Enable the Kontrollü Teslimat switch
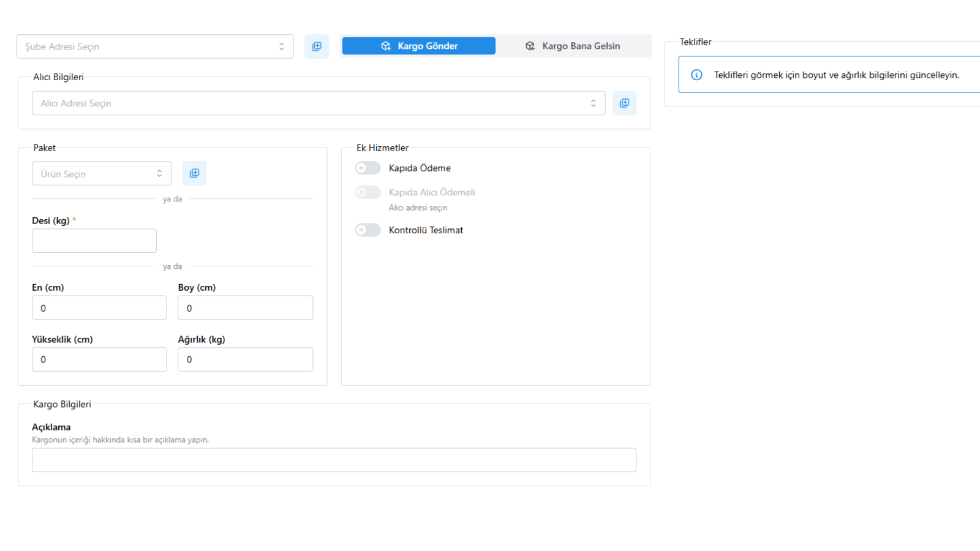The height and width of the screenshot is (551, 980). pyautogui.click(x=368, y=230)
